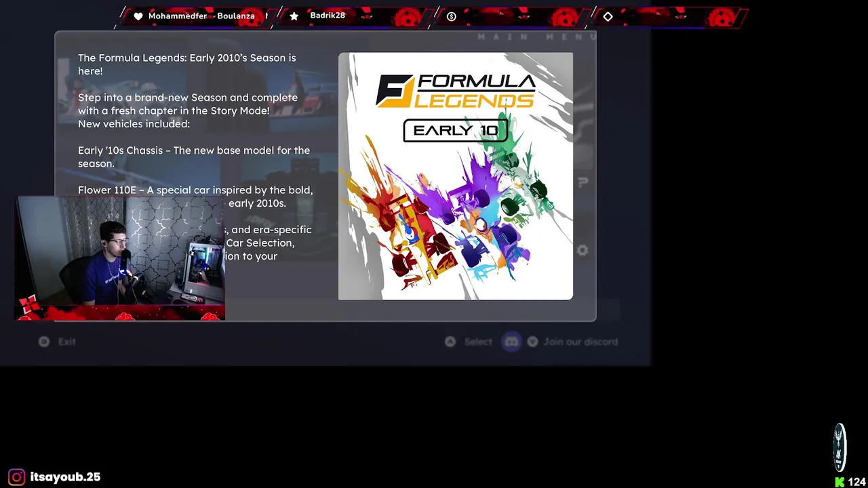This screenshot has width=868, height=488.
Task: Click the Formula Legends logo on the poster
Action: [x=456, y=91]
